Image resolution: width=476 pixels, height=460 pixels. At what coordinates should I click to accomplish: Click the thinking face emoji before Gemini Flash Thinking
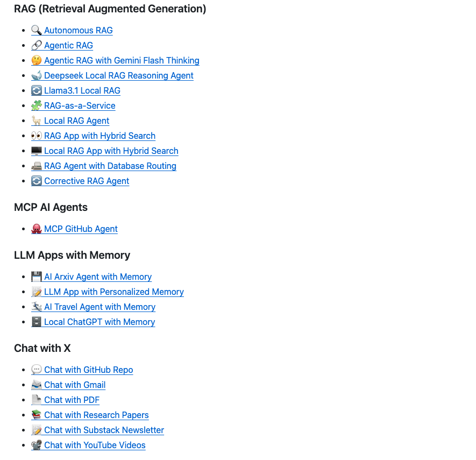37,60
